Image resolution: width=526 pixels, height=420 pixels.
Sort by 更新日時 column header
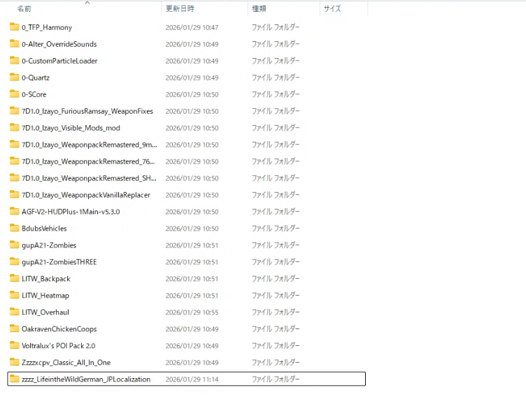coord(180,9)
